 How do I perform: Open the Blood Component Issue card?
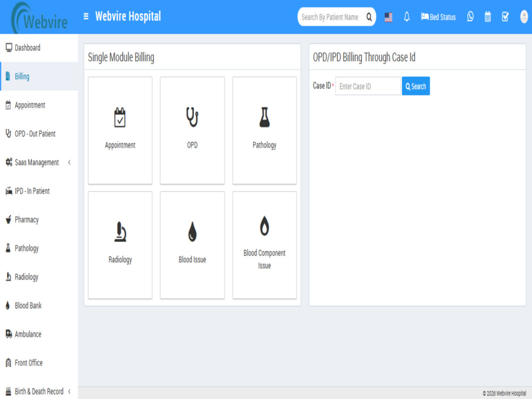264,245
